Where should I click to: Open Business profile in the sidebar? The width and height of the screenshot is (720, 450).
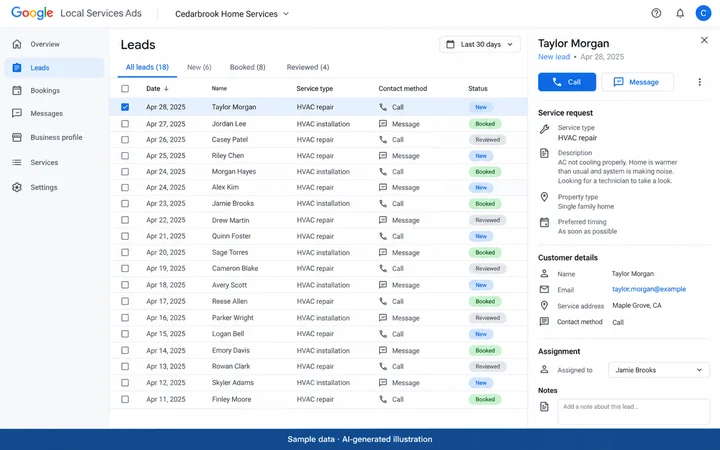pyautogui.click(x=54, y=137)
